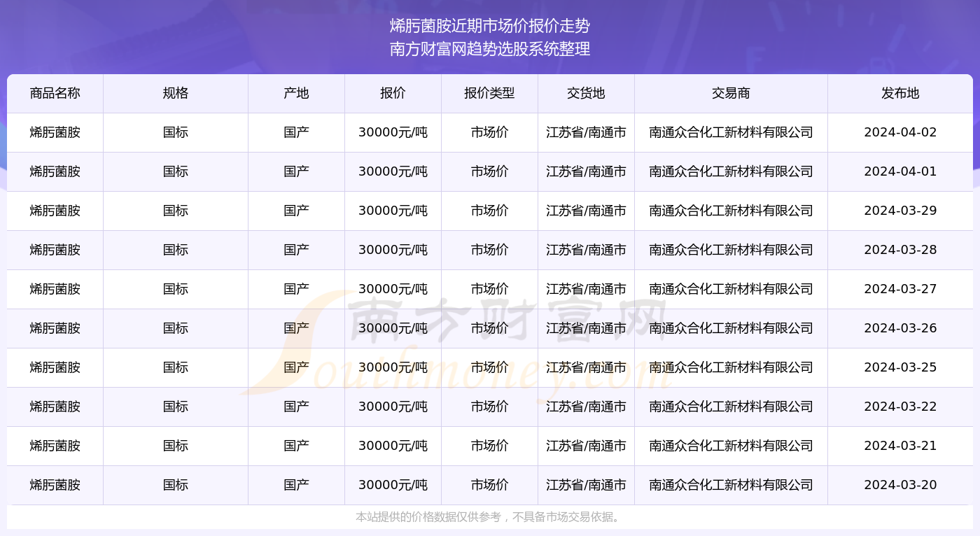The width and height of the screenshot is (980, 536).
Task: Click the 交易商 column header
Action: tap(731, 93)
